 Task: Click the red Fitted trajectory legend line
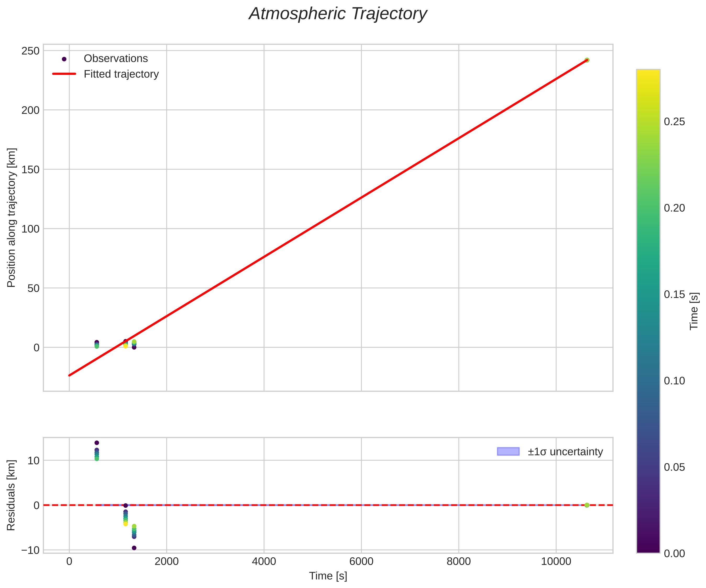64,74
